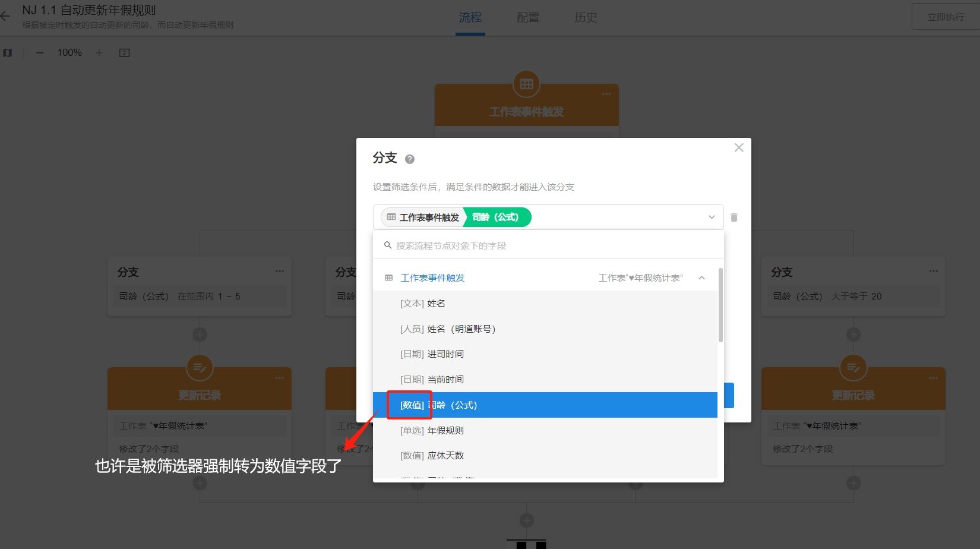Collapse the 工作表事件触发 field group

coord(702,278)
